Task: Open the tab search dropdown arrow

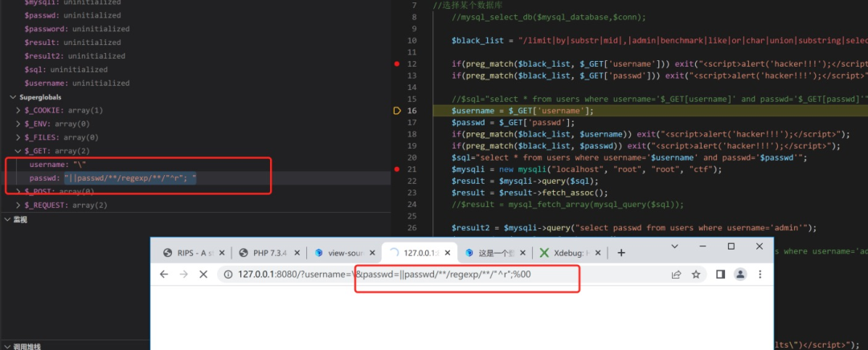Action: pos(675,246)
